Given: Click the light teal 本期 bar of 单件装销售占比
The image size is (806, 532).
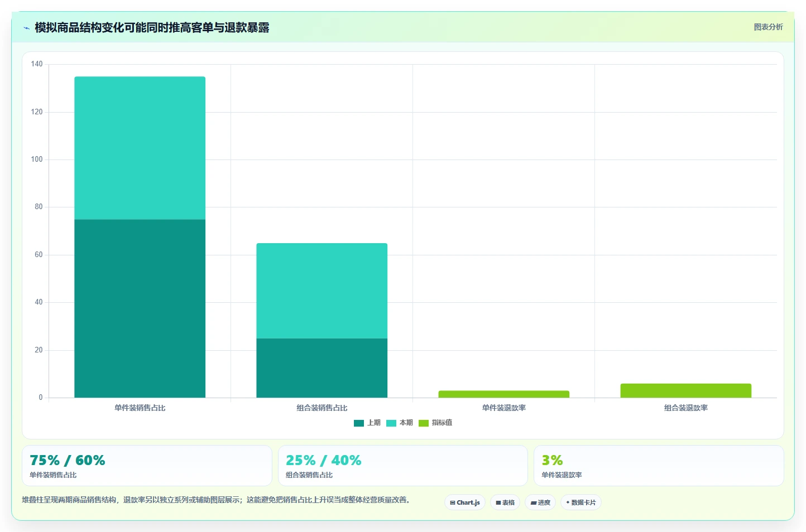Looking at the screenshot, I should (140, 148).
